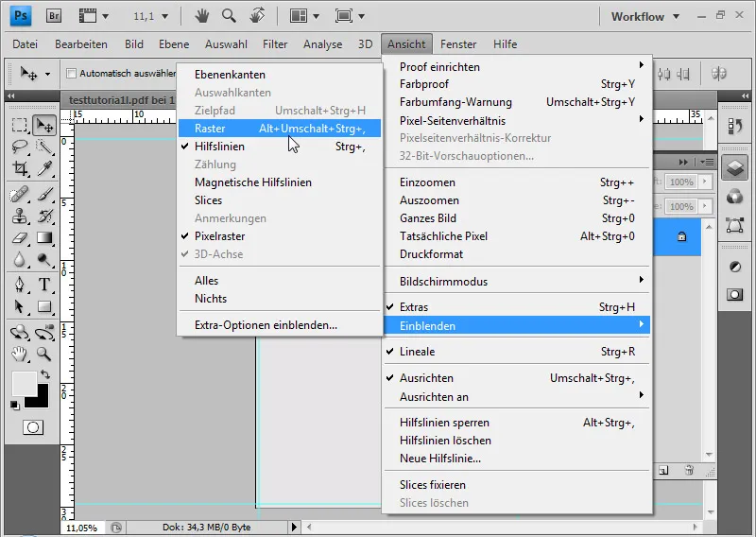Image resolution: width=756 pixels, height=537 pixels.
Task: Enable Raster grid display
Action: tap(280, 129)
